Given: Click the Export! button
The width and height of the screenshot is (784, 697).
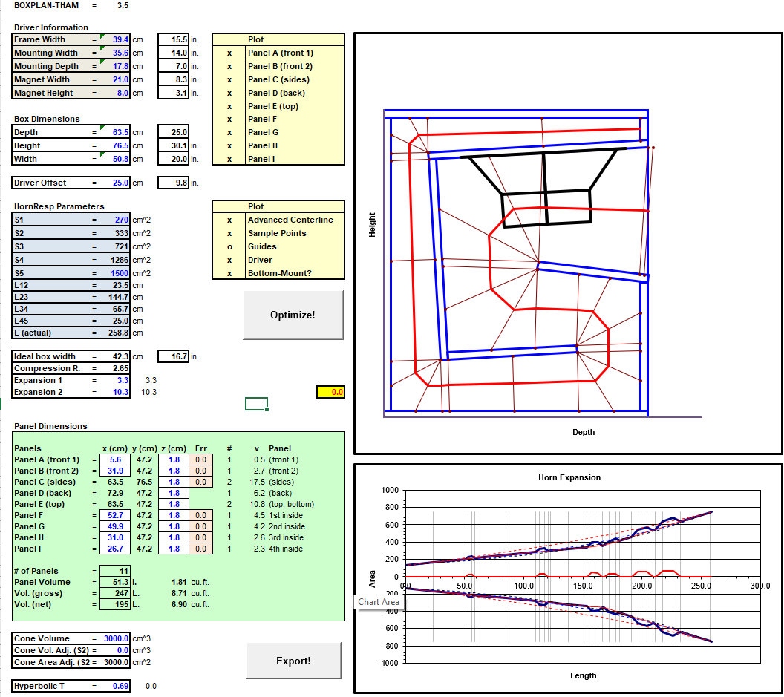Looking at the screenshot, I should coord(293,661).
